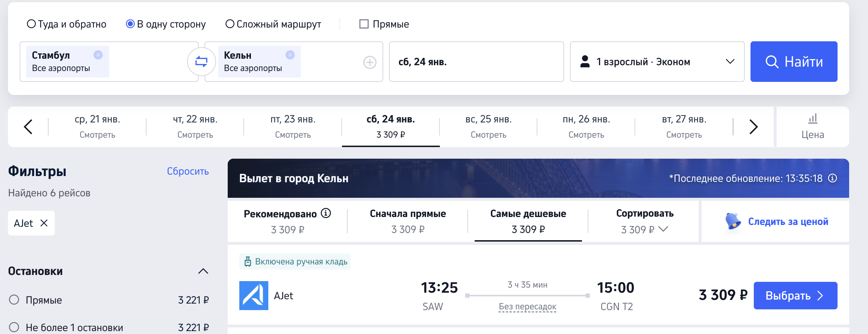Click the Сбросить filters link

pyautogui.click(x=188, y=171)
